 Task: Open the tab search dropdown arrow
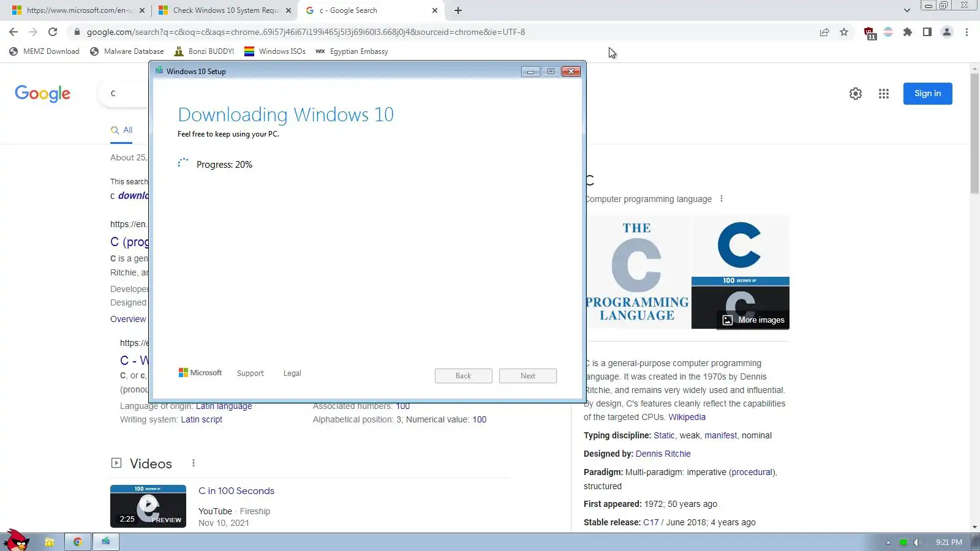pyautogui.click(x=907, y=10)
